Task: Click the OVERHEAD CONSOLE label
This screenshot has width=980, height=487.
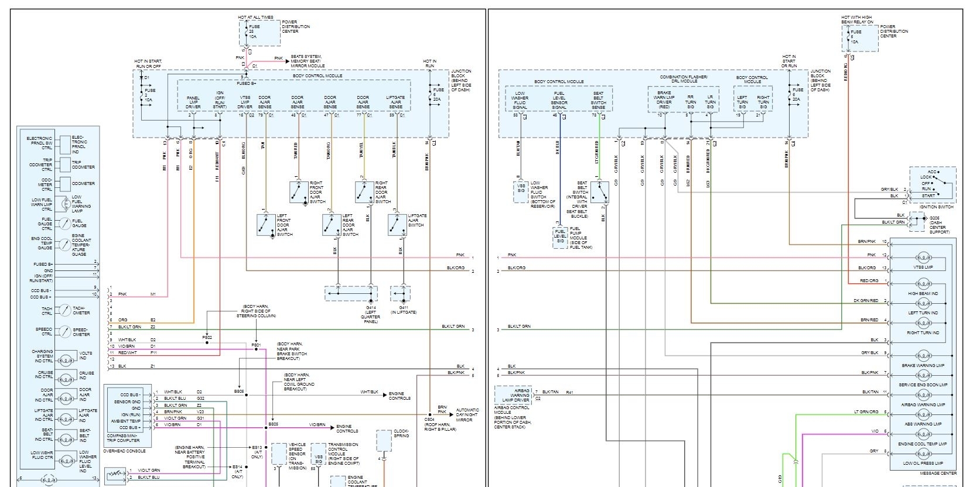Action: pyautogui.click(x=125, y=451)
